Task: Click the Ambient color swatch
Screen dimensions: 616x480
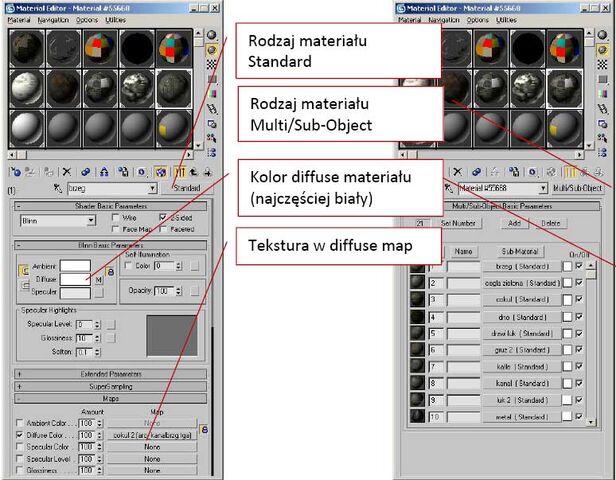Action: click(75, 266)
